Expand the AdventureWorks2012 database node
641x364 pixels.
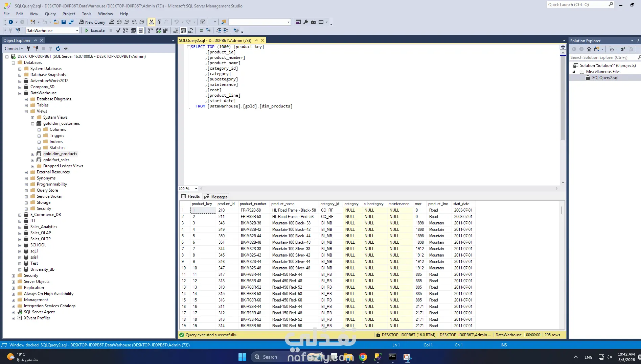[20, 81]
